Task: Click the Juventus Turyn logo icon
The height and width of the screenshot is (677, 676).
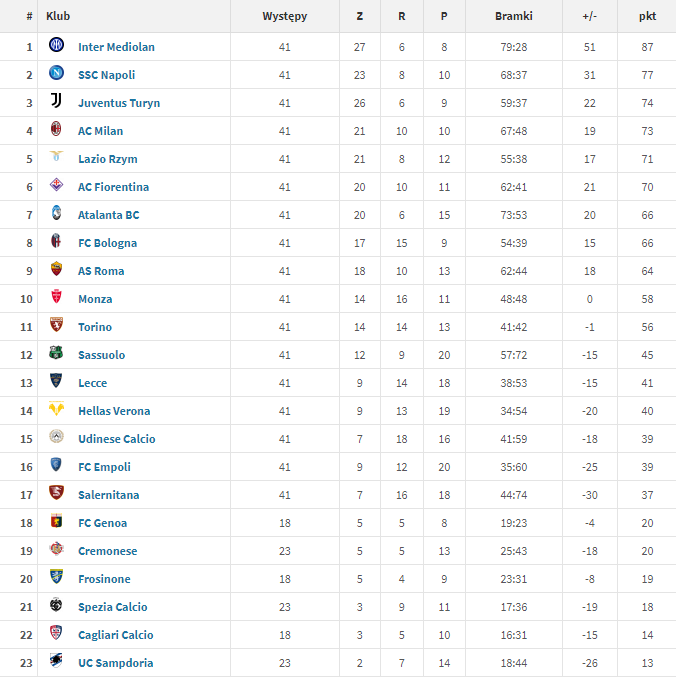Action: point(57,101)
